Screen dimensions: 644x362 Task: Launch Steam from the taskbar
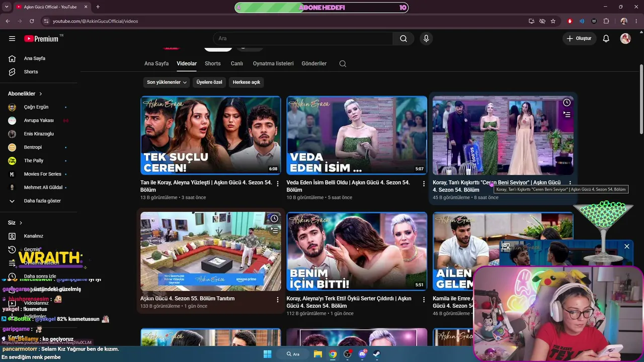[377, 354]
